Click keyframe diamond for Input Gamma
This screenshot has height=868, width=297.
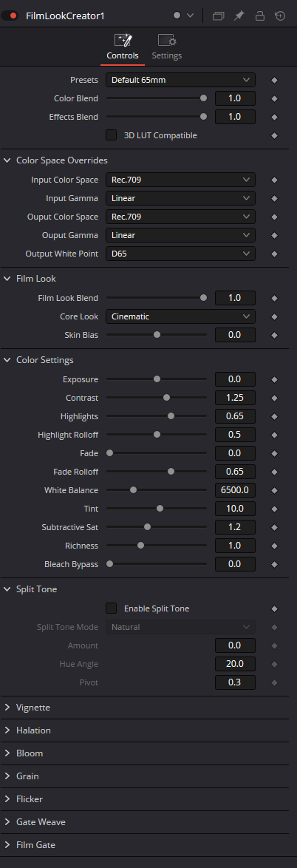pyautogui.click(x=274, y=198)
